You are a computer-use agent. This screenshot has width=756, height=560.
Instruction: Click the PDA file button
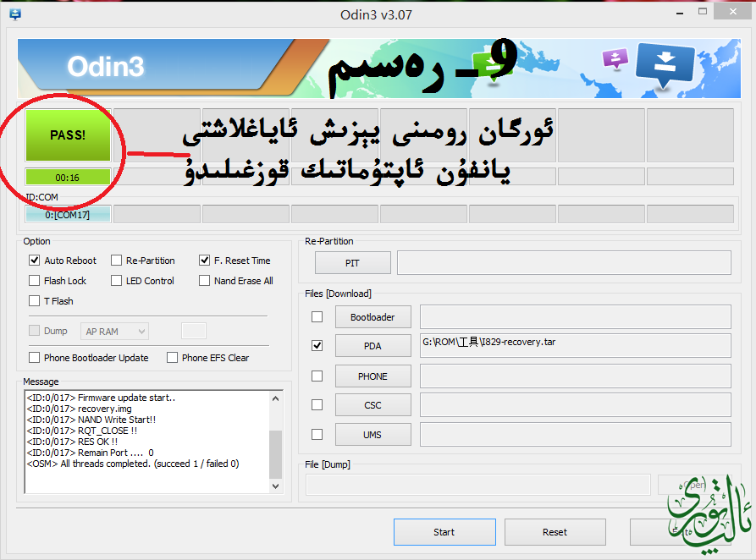pyautogui.click(x=372, y=345)
